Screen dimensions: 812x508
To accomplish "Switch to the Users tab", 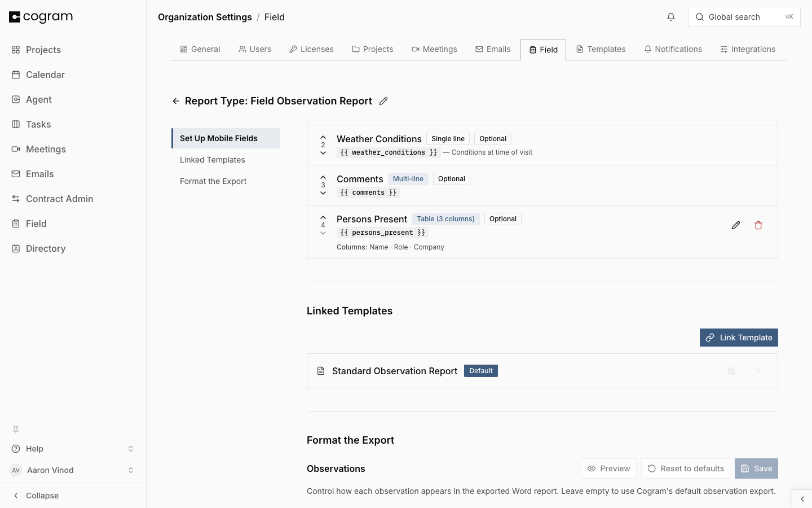I will point(255,49).
